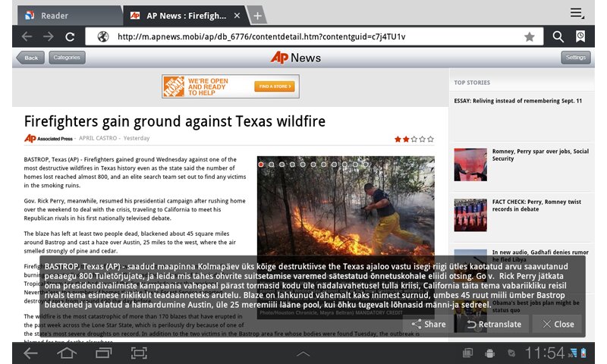This screenshot has width=607, height=364.
Task: Open the recent apps button
Action: coord(102,353)
